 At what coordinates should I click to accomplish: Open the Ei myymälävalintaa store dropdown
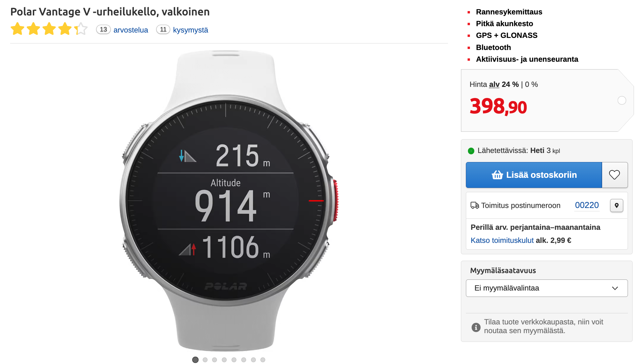[x=546, y=288]
